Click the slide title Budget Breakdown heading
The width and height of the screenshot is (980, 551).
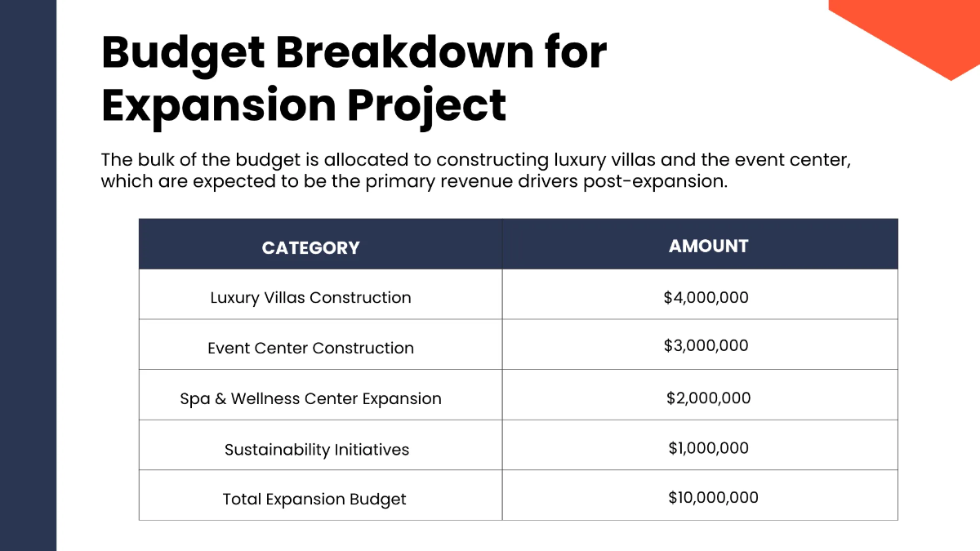[x=354, y=78]
